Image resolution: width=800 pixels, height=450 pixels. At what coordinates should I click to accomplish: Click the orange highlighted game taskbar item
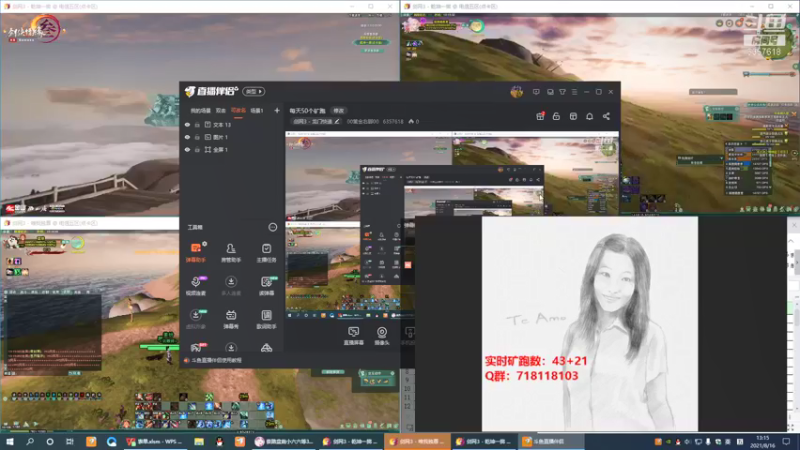tap(417, 441)
